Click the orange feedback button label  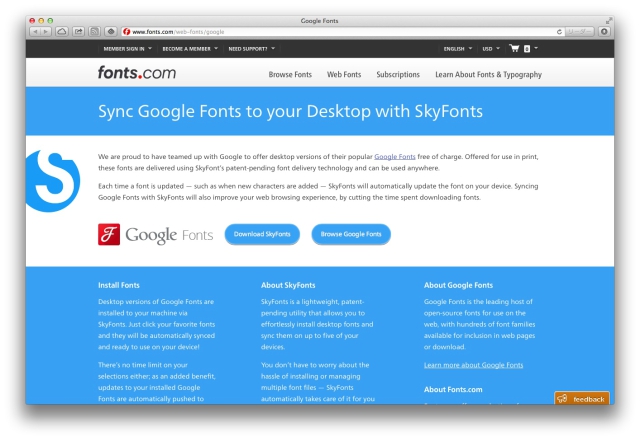pos(589,399)
